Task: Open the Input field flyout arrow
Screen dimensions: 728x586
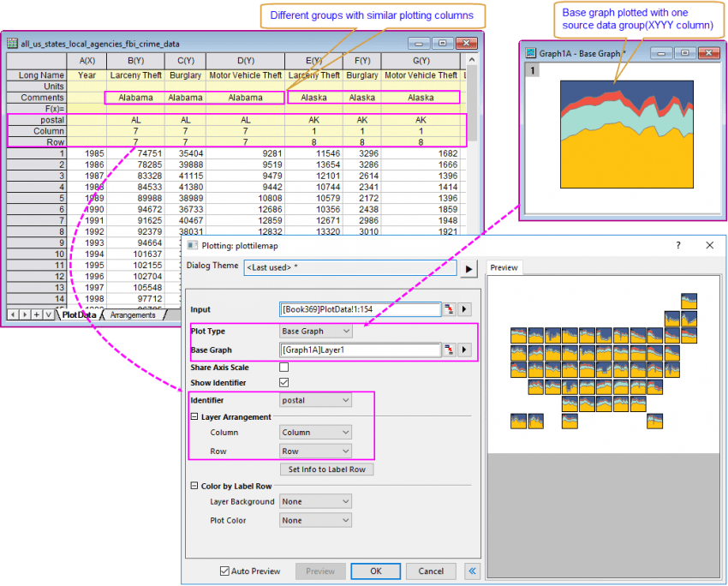Action: coord(465,309)
